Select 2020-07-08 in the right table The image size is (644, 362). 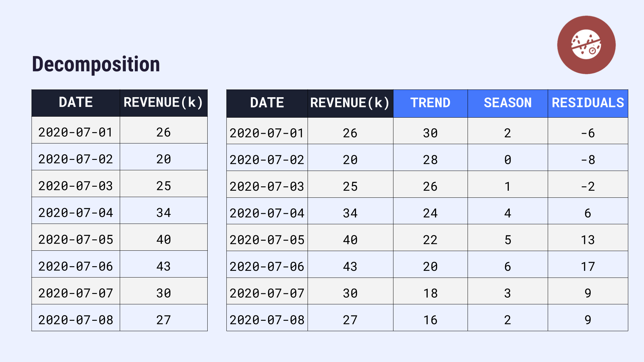(x=267, y=320)
